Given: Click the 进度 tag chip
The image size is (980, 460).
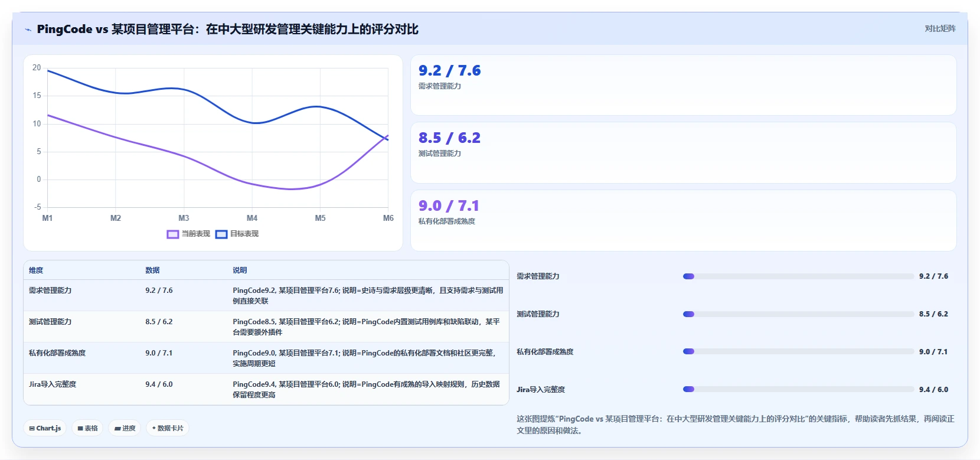Looking at the screenshot, I should pyautogui.click(x=125, y=428).
